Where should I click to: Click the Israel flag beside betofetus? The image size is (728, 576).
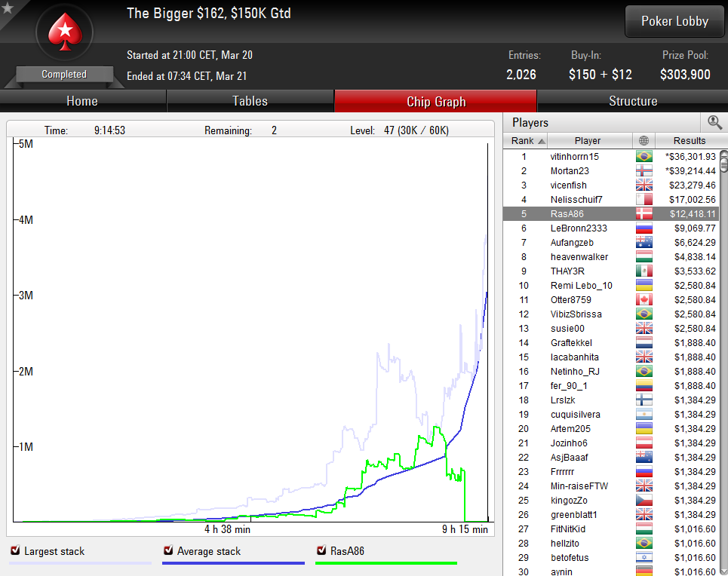(x=644, y=557)
